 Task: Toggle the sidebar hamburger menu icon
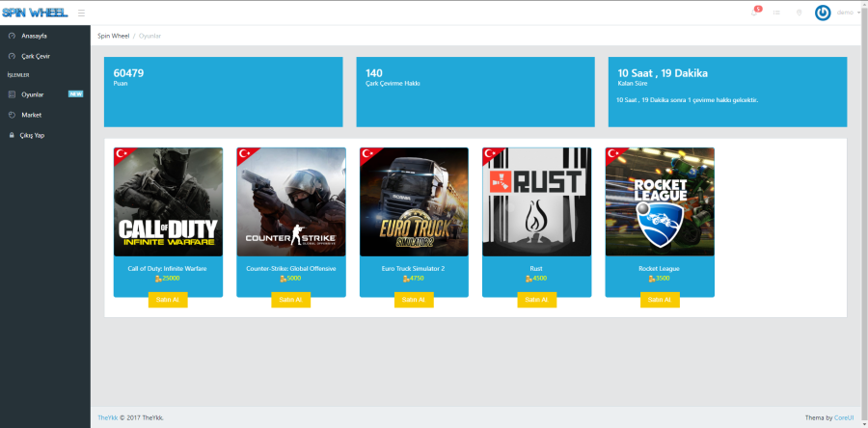[x=81, y=13]
